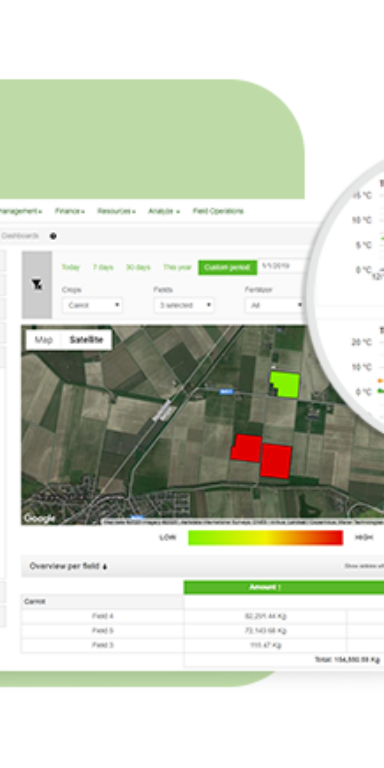Screen dimensions: 384x768
Task: Choose the 30 days period link
Action: coord(138,267)
